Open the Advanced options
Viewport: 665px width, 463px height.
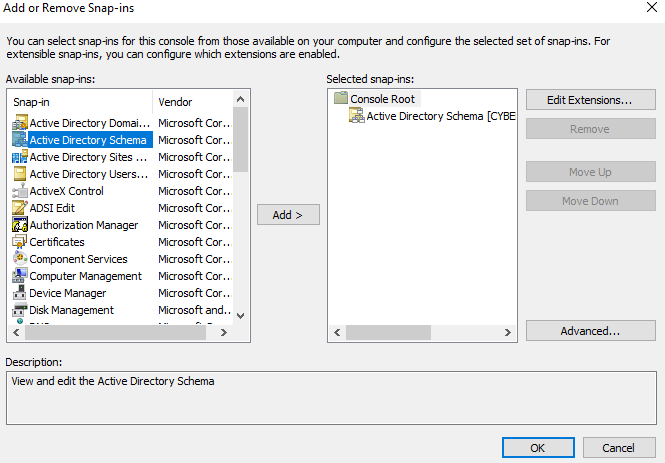(590, 331)
